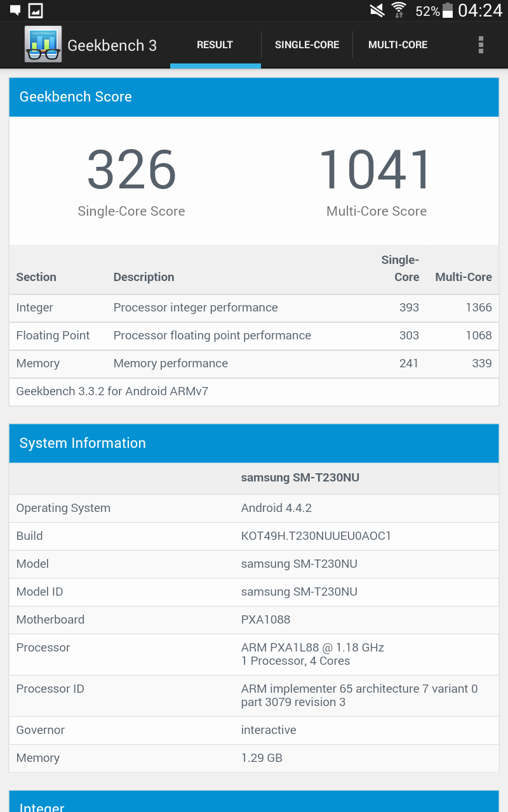The height and width of the screenshot is (812, 508).
Task: Select the Processor row label
Action: click(43, 648)
